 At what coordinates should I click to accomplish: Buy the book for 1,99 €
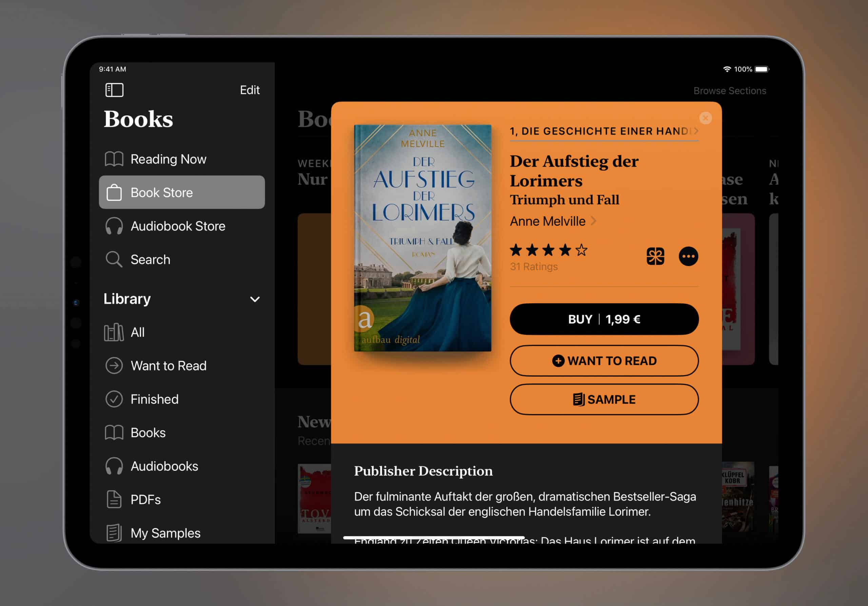[x=604, y=319]
